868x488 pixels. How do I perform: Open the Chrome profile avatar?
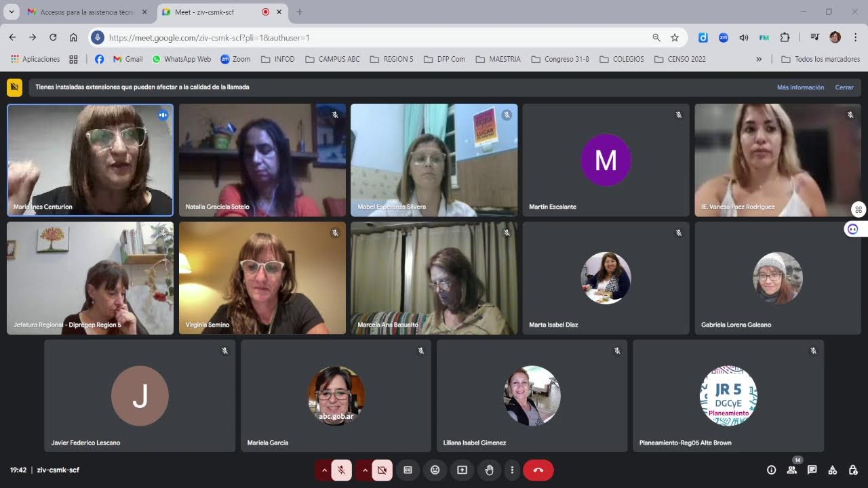click(x=835, y=37)
